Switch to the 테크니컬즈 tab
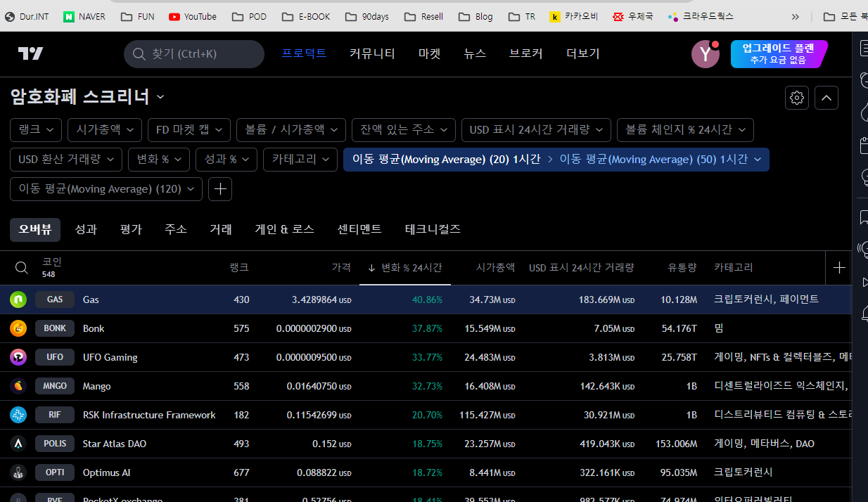Image resolution: width=868 pixels, height=502 pixels. [x=433, y=229]
